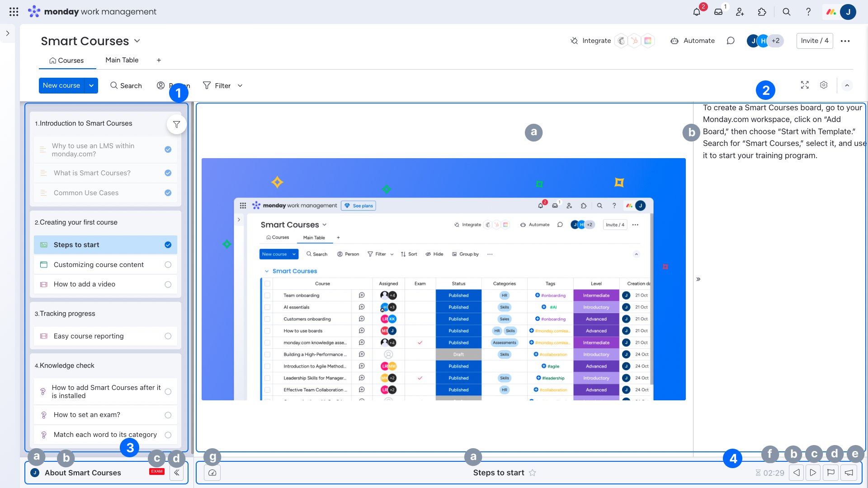
Task: Click the New course button
Action: tap(61, 85)
